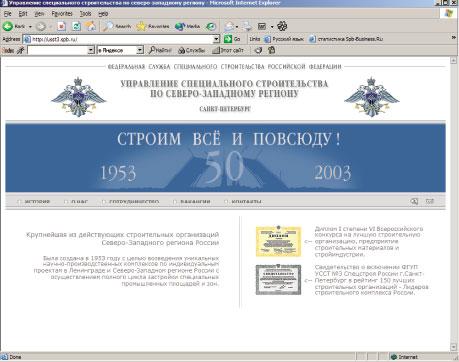459x362 pixels.
Task: Click the green Go button
Action: (232, 39)
